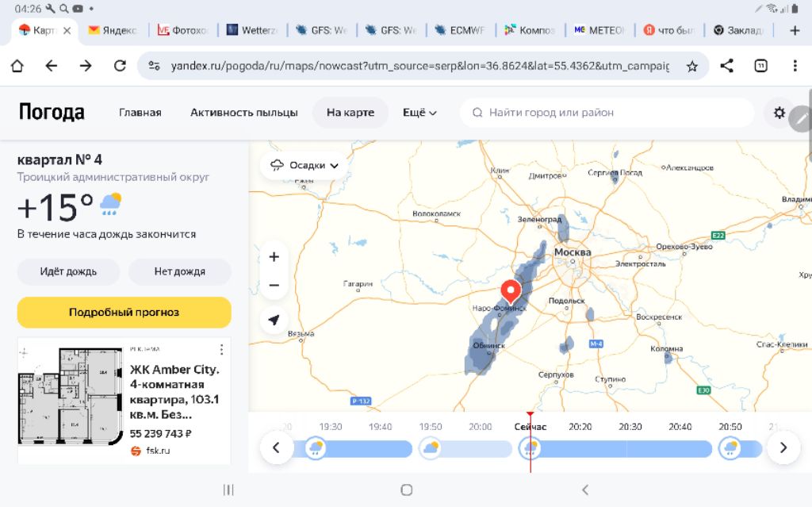Go to 'Главная' navigation item
This screenshot has width=812, height=507.
140,113
